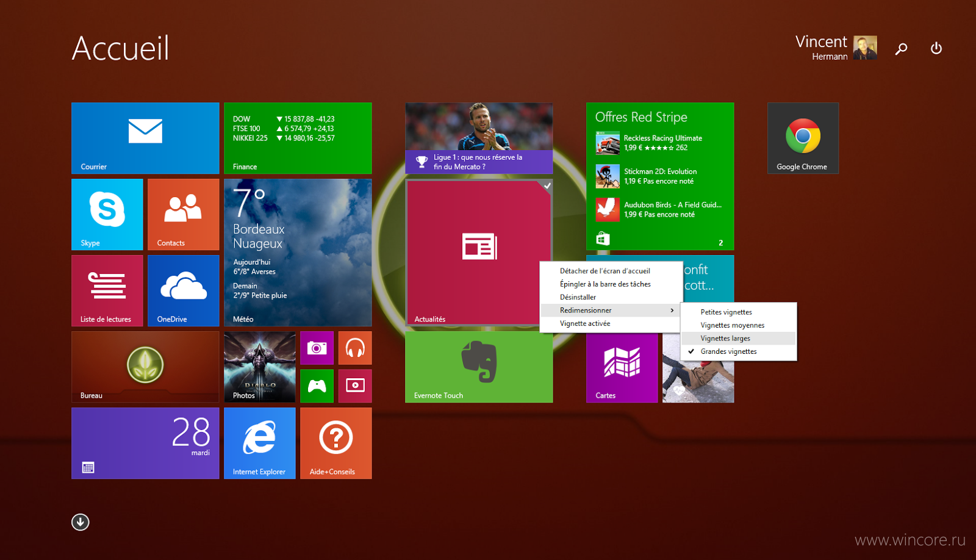Select the checked Grandes vignettes option

[739, 351]
